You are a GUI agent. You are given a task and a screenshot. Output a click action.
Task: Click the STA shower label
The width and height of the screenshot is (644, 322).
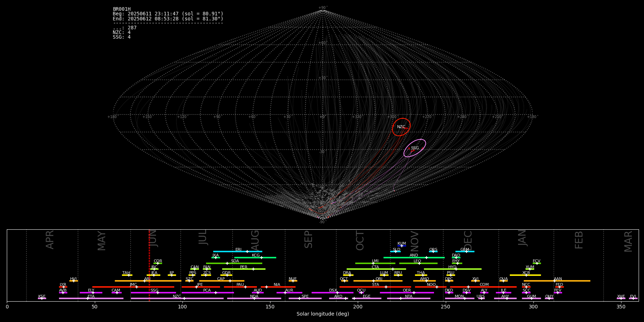375,285
